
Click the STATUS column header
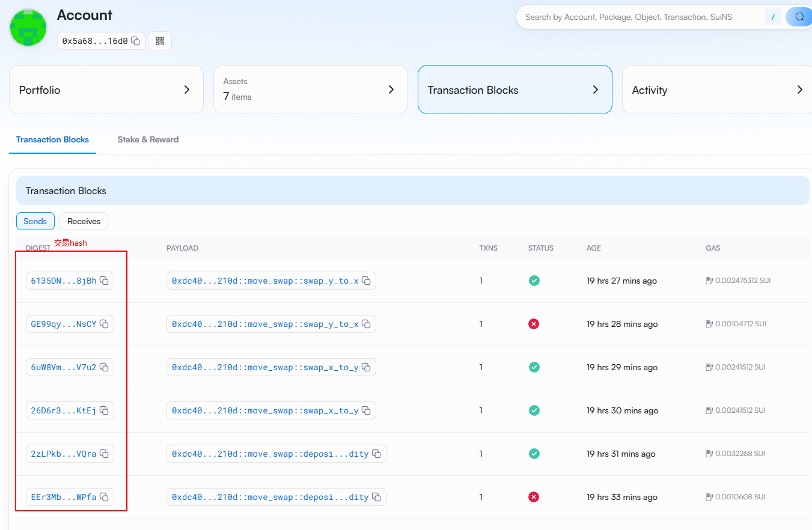[x=541, y=248]
